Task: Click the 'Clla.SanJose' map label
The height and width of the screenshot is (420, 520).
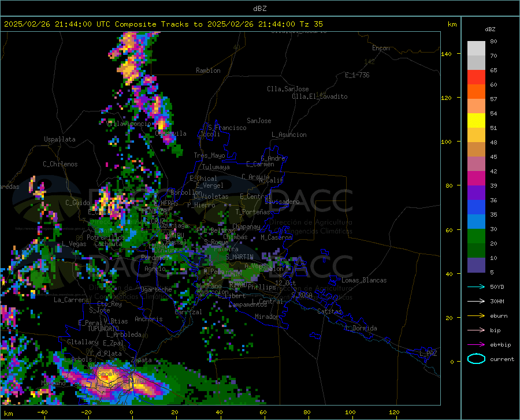Action: (288, 89)
